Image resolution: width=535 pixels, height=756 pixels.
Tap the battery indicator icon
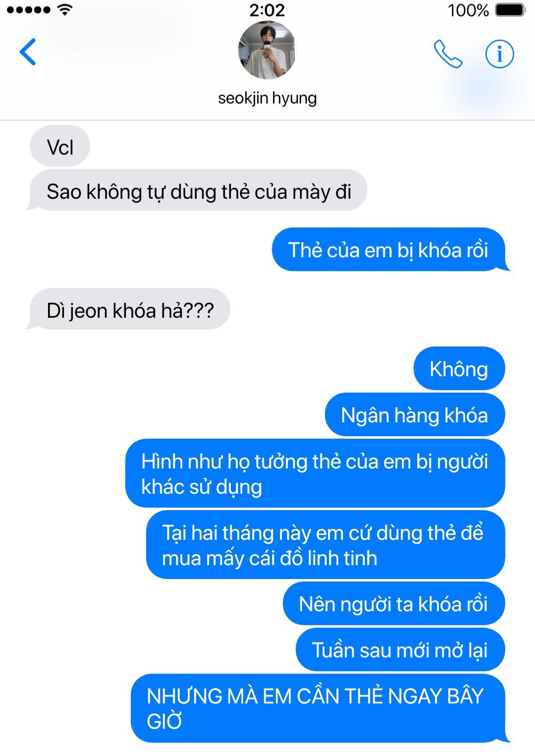pyautogui.click(x=510, y=10)
